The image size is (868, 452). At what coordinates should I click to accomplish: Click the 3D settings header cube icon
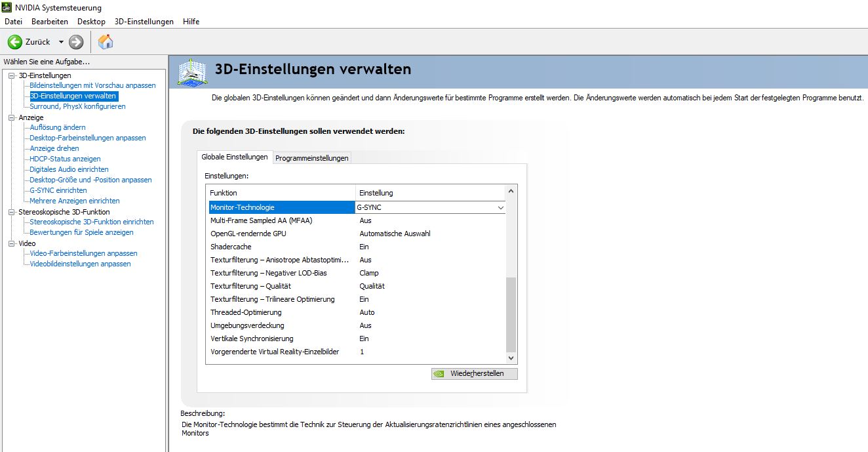tap(192, 72)
